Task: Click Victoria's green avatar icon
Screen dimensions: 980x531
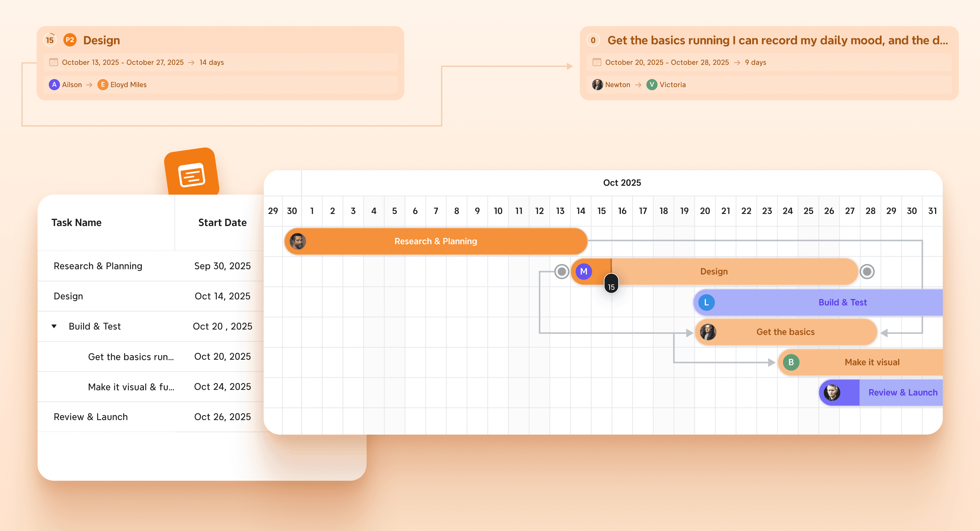Action: [651, 84]
